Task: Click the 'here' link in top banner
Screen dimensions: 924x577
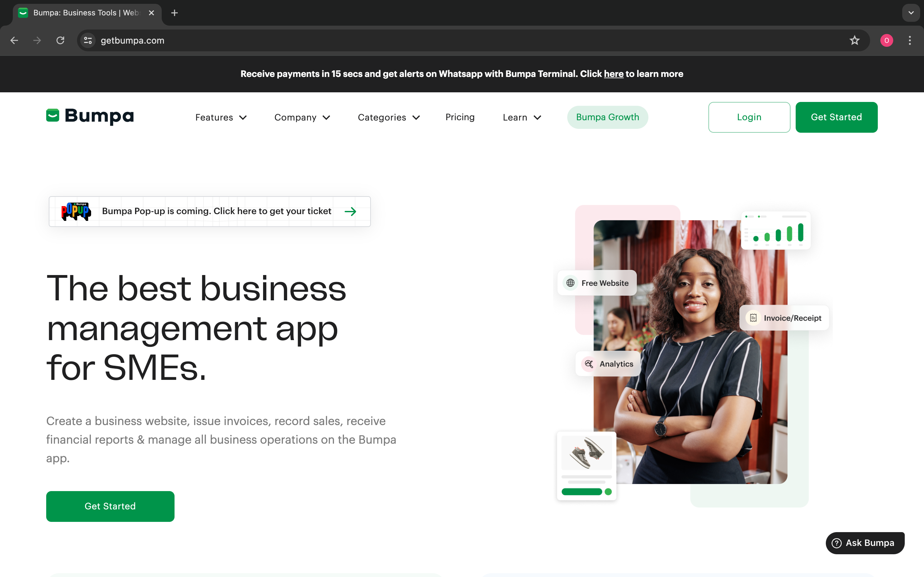Action: click(613, 74)
